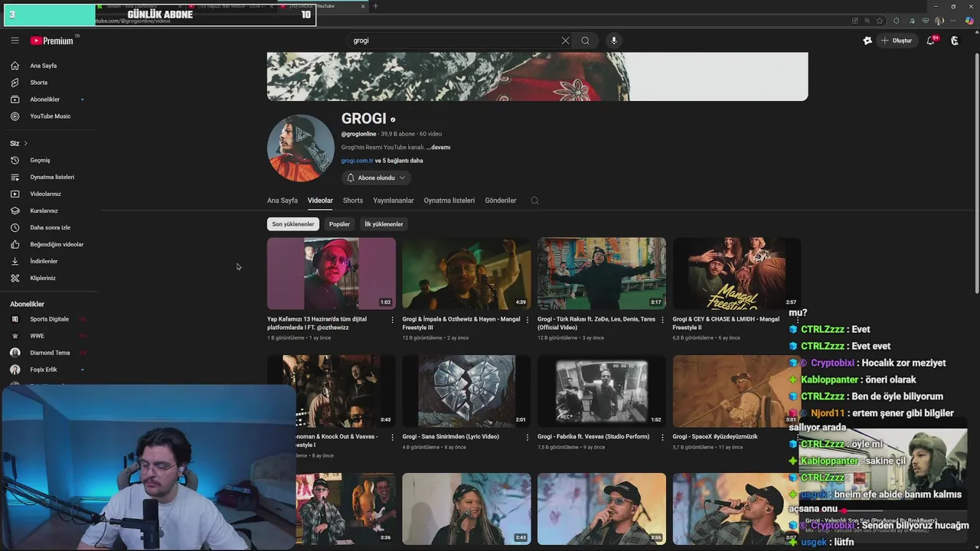Open Fabrika ft. Vesvas studio thumbnail

pyautogui.click(x=602, y=391)
